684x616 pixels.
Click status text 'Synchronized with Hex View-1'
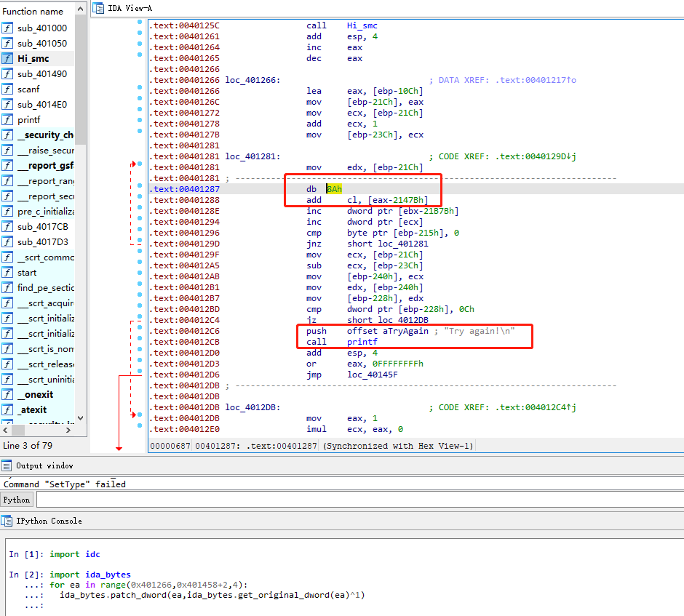point(398,446)
